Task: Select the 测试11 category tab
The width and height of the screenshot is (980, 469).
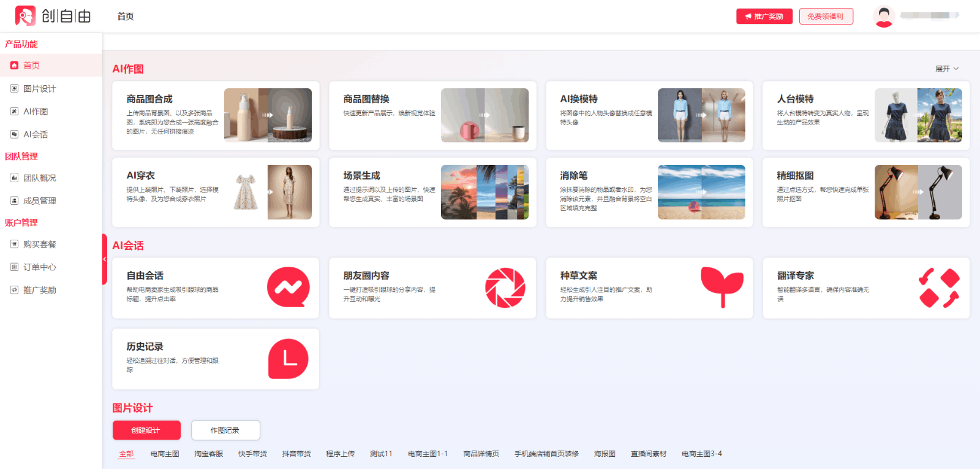Action: (x=381, y=454)
